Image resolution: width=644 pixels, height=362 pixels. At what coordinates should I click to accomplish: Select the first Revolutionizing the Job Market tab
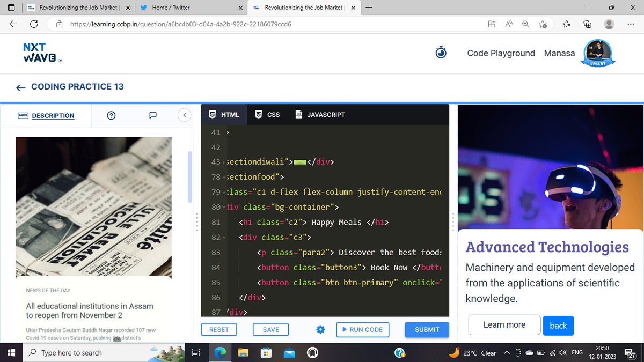point(78,8)
